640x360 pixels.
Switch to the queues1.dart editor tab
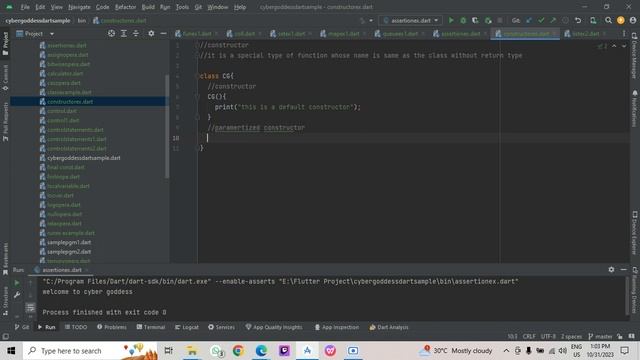coord(399,34)
